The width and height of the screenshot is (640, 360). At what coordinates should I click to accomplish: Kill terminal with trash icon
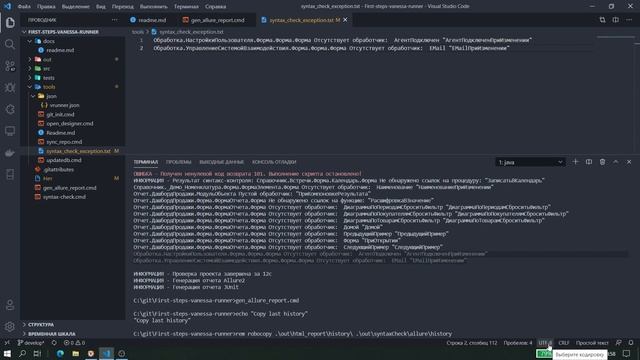pos(602,162)
